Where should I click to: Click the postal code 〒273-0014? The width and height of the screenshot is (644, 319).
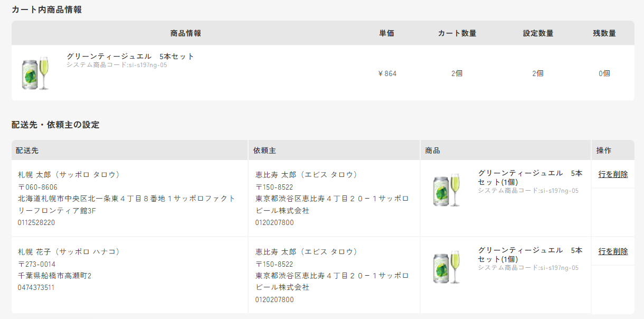(x=36, y=264)
